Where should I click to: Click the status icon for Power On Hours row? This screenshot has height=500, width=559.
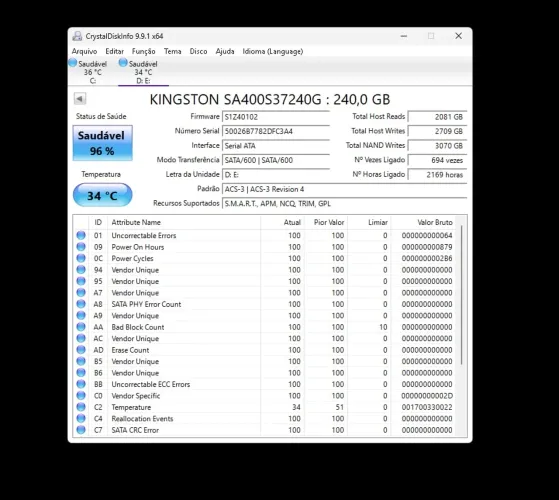81,247
